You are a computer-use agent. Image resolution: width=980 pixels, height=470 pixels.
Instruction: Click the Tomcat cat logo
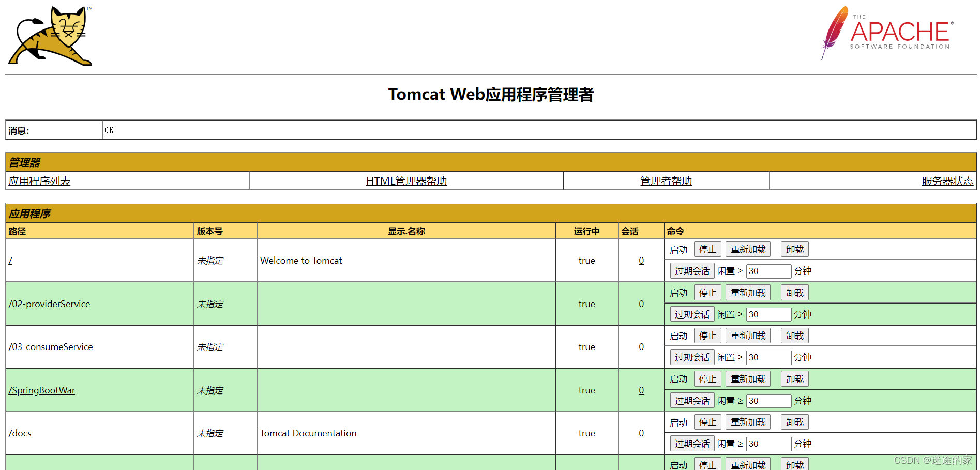tap(51, 35)
